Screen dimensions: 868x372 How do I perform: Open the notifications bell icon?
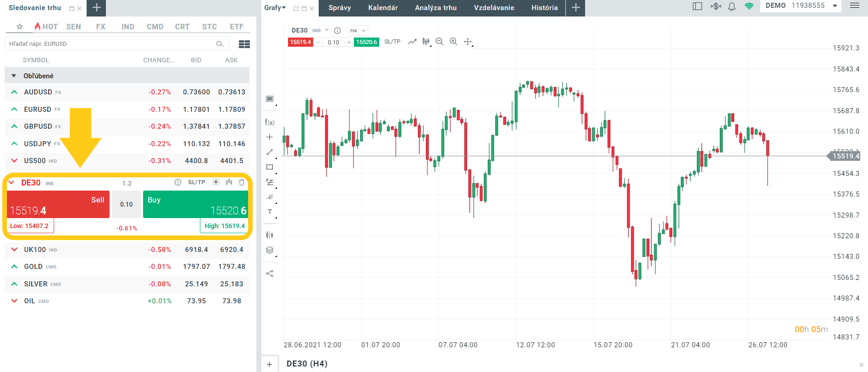pyautogui.click(x=732, y=6)
